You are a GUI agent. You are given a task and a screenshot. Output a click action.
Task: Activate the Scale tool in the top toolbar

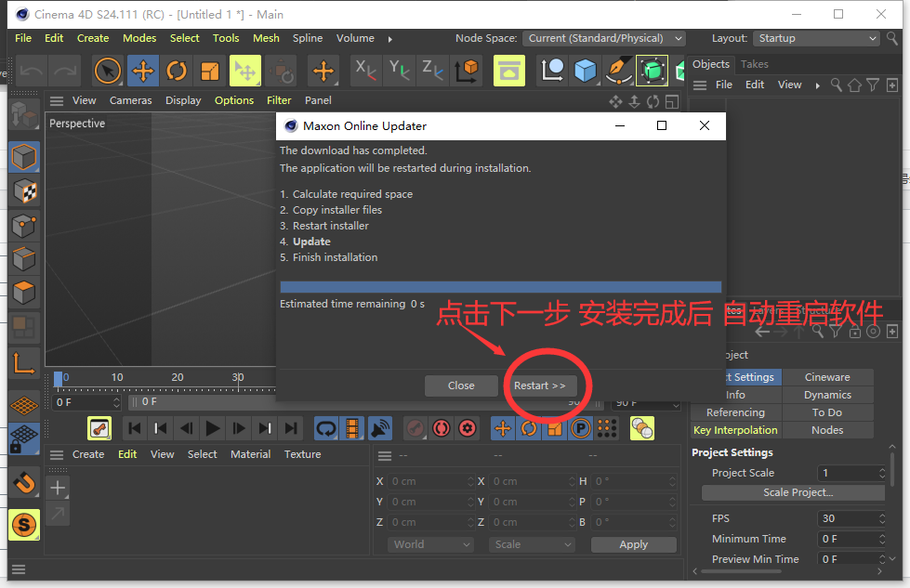click(209, 72)
